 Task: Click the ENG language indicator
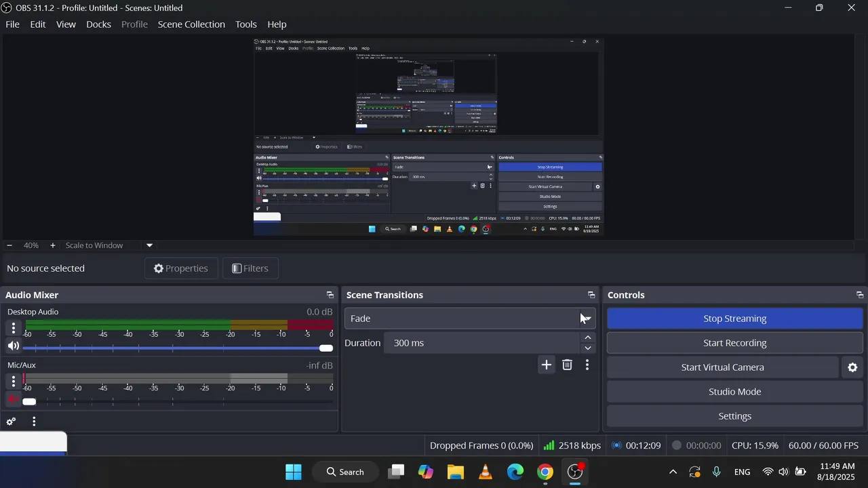coord(742,472)
